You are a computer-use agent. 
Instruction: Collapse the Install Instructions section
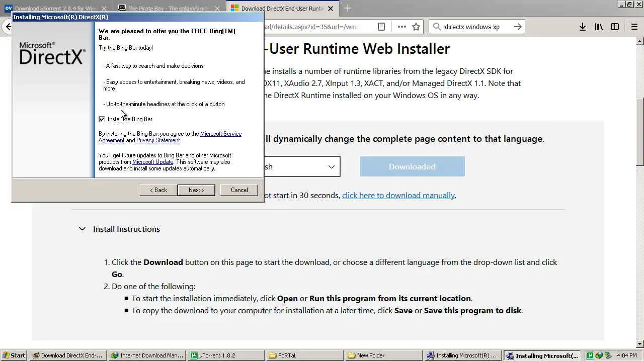point(82,229)
